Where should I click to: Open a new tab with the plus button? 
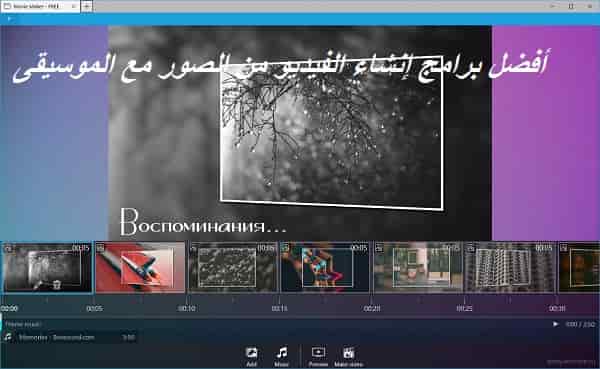click(87, 6)
